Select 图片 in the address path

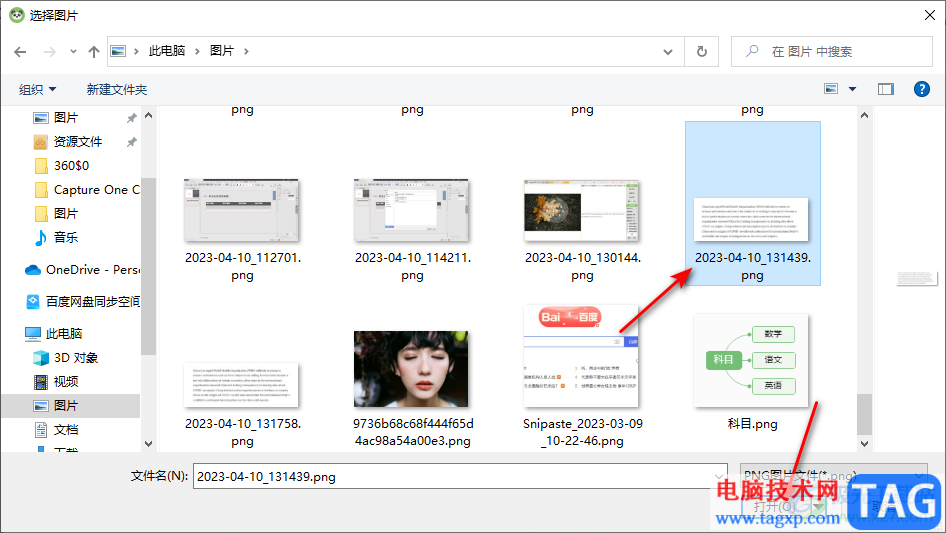[221, 51]
